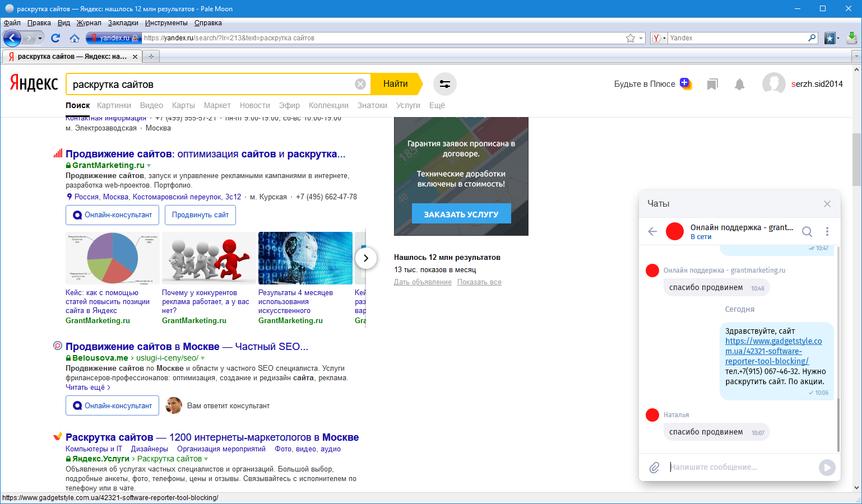
Task: Open the Ещё navigation menu
Action: (437, 105)
